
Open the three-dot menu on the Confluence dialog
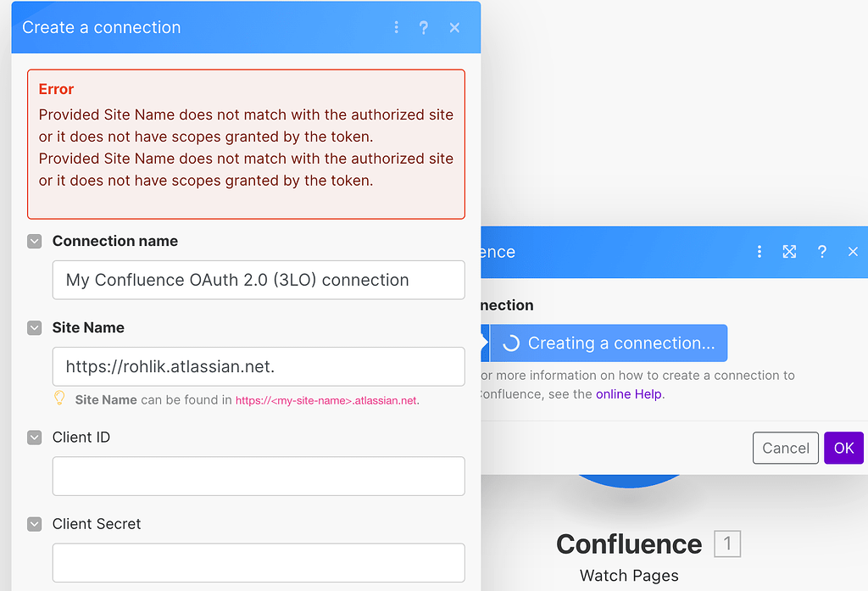759,252
